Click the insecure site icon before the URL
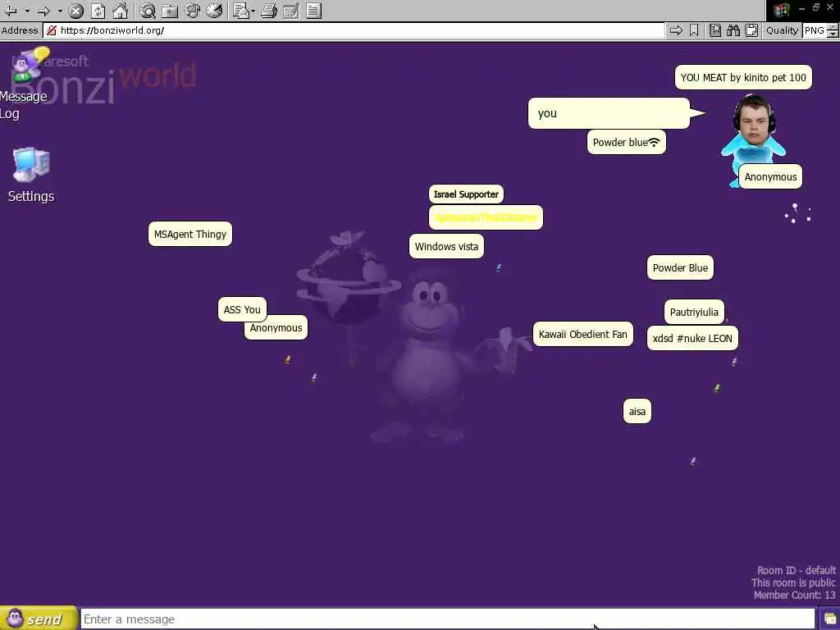The image size is (840, 630). [52, 30]
